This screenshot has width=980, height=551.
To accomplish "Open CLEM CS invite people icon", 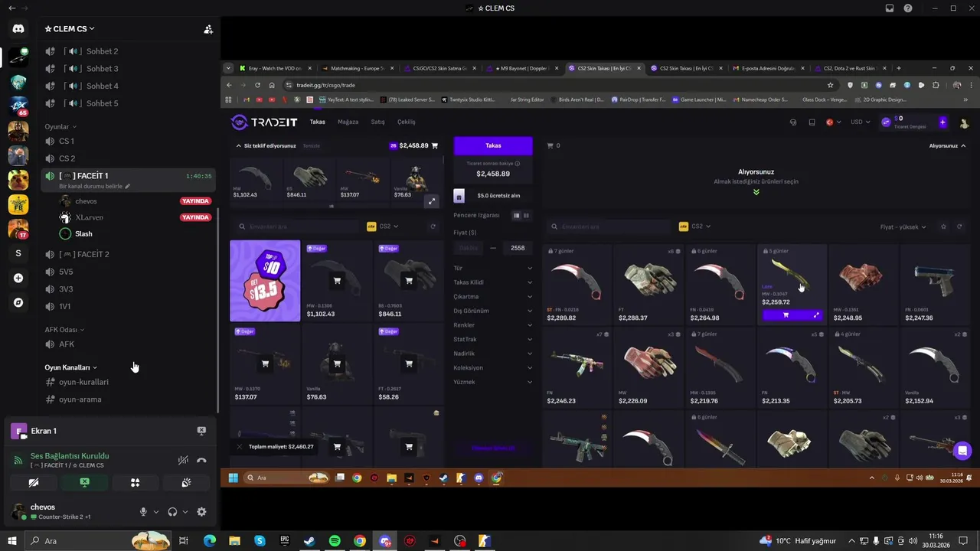I will 207,29.
